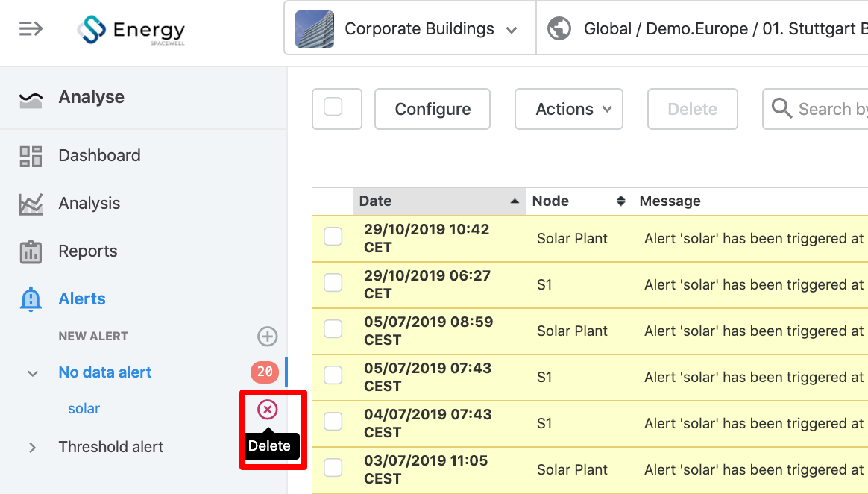Screen dimensions: 868x494
Task: Open alert message in 29/10/2019 06:27 row
Action: (754, 284)
